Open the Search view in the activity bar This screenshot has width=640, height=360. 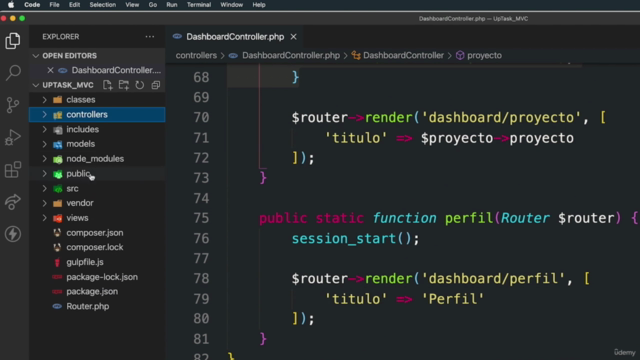(x=13, y=73)
